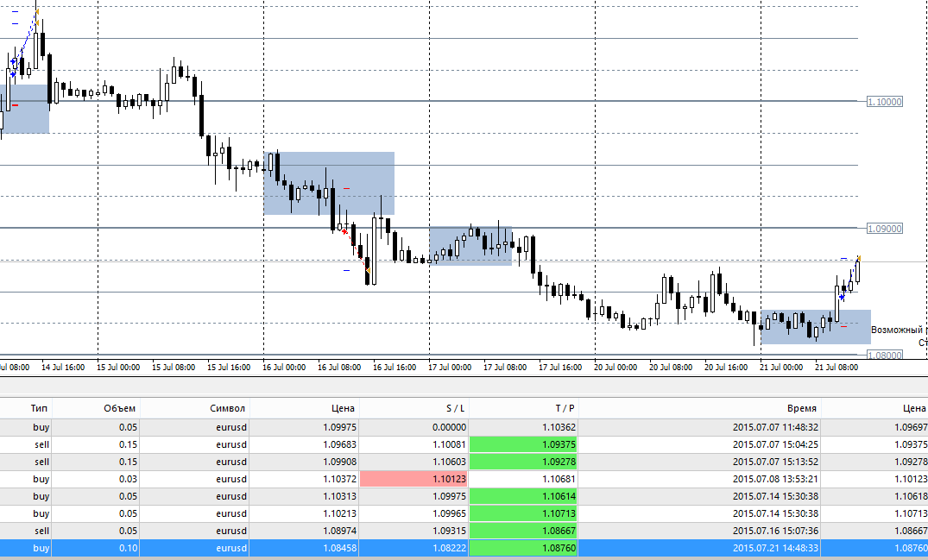This screenshot has width=928, height=560.
Task: Click the 20 Jul 08:00 time axis label
Action: 671,368
